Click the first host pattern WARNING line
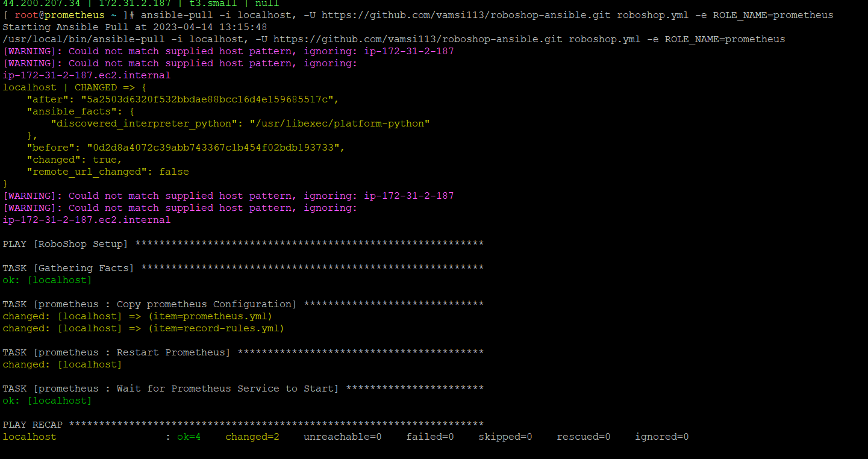Viewport: 868px width, 459px height. 228,51
